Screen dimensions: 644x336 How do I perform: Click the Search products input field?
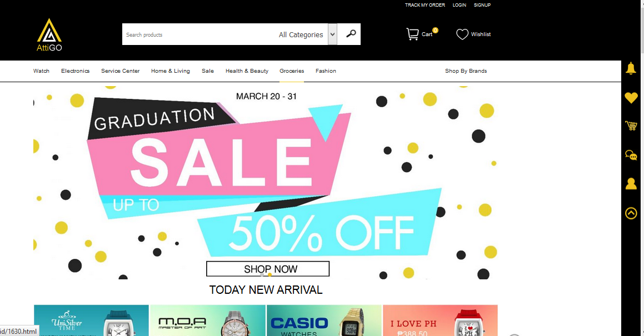click(x=199, y=34)
